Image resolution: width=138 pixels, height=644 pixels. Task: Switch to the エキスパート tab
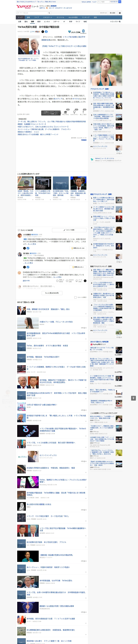coord(48,17)
